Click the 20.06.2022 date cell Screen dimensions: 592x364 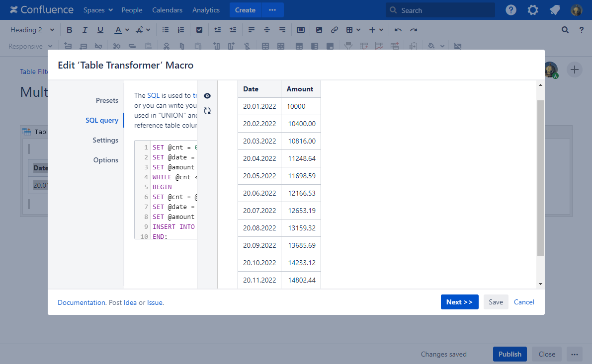click(x=259, y=193)
